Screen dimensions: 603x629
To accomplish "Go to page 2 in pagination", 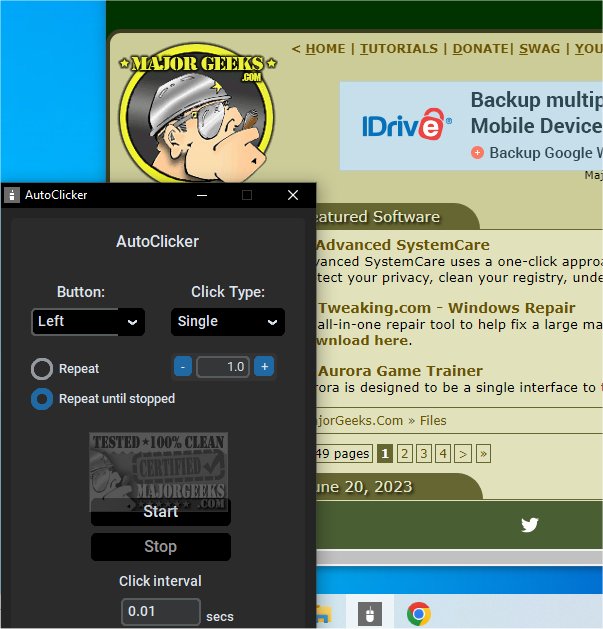I will coord(404,454).
